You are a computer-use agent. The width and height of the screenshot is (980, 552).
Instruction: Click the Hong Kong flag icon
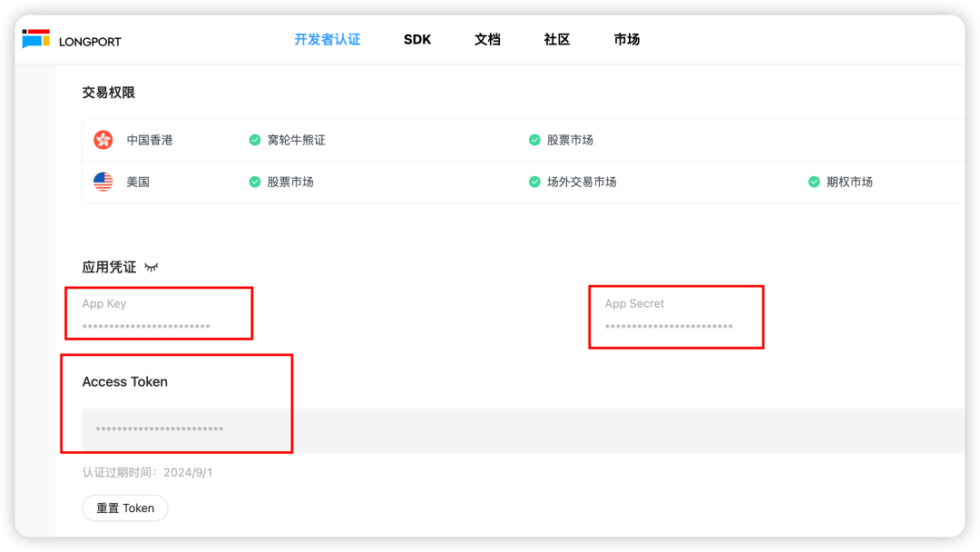(x=103, y=140)
